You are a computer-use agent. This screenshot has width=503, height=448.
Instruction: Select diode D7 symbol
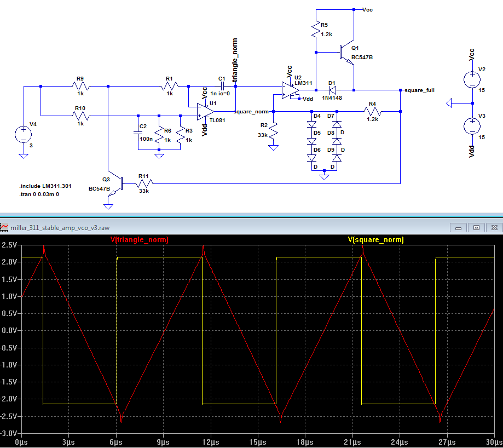pos(337,124)
